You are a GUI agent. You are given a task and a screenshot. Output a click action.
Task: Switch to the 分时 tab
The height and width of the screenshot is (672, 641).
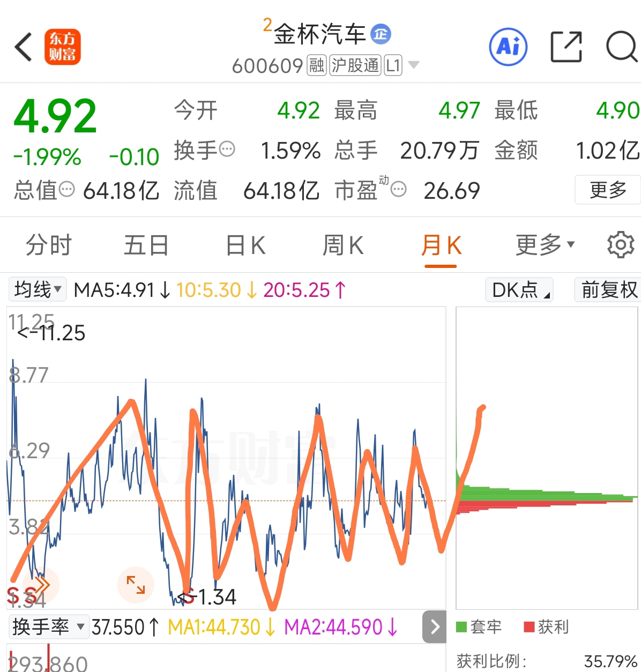click(x=49, y=245)
